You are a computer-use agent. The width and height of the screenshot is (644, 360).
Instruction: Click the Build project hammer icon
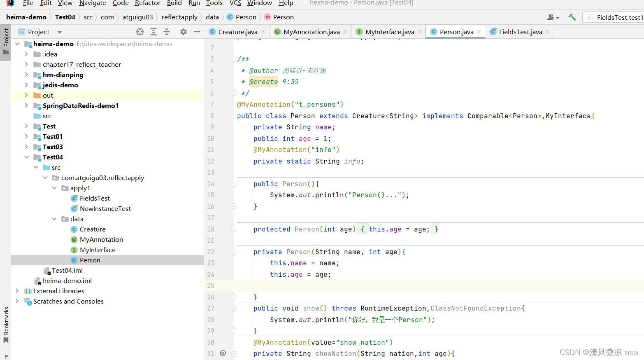coord(572,17)
